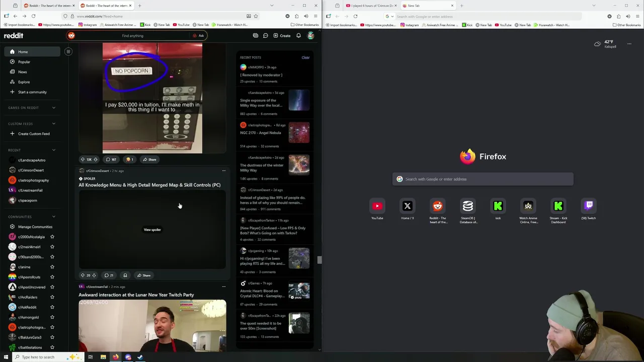This screenshot has width=644, height=362.
Task: Collapse Communities section in sidebar
Action: [54, 217]
